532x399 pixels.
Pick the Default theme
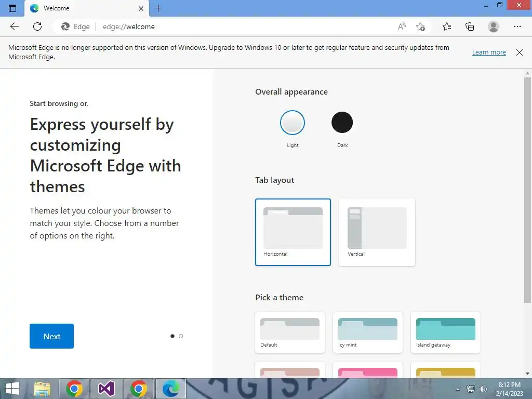290,332
